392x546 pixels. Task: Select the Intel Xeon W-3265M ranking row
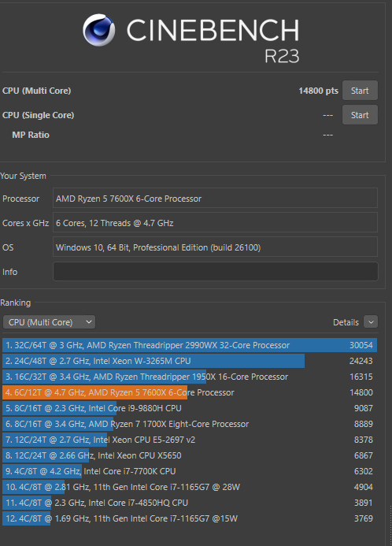[190, 361]
